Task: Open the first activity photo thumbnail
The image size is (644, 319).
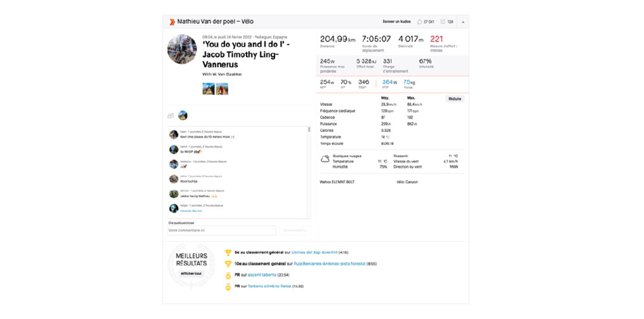Action: coord(208,89)
